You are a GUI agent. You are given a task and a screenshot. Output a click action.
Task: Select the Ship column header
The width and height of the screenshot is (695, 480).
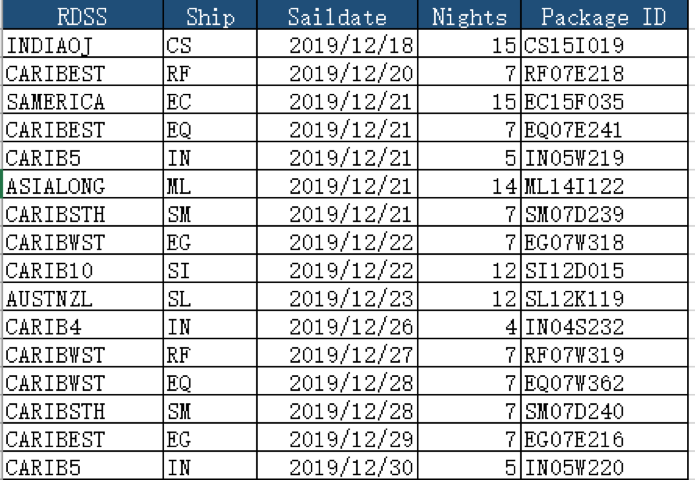[209, 17]
